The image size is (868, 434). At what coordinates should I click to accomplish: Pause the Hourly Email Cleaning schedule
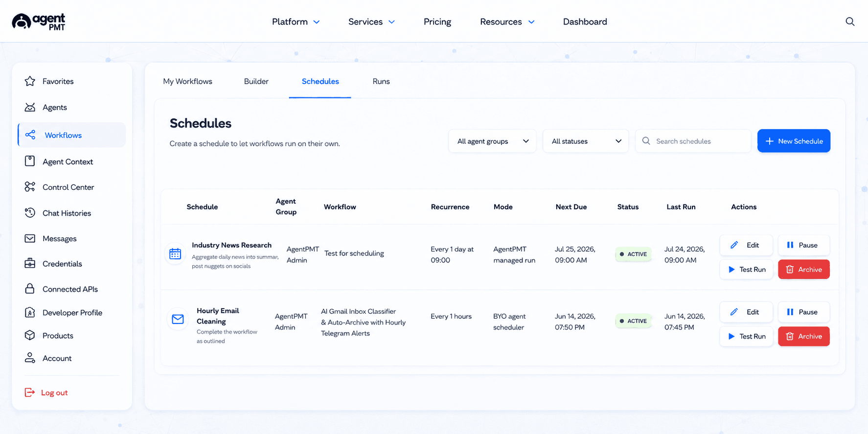(804, 312)
